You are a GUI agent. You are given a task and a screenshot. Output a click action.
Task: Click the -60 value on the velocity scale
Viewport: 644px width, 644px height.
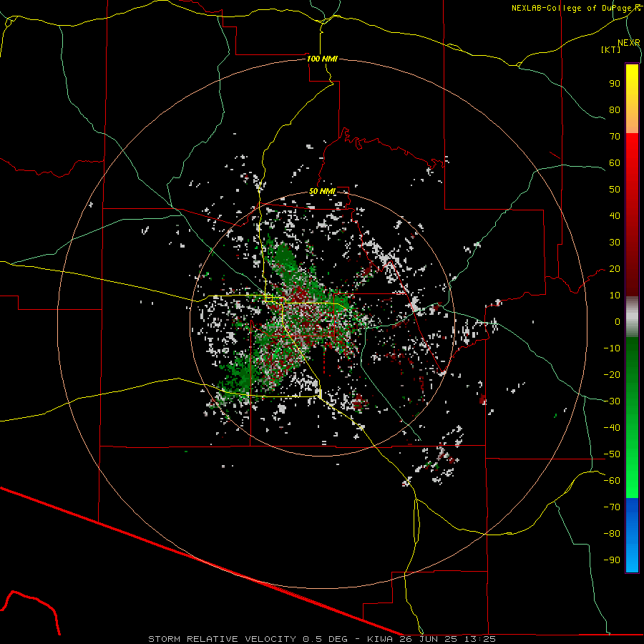tap(612, 481)
